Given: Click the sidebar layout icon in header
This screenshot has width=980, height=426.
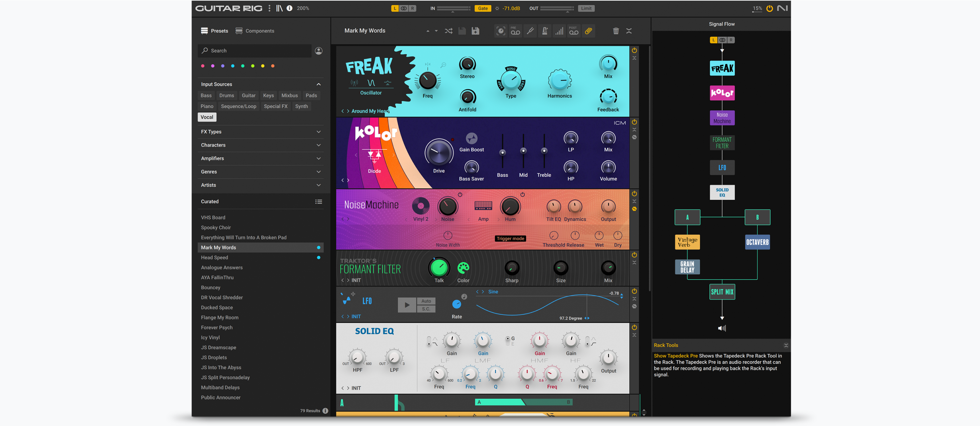Looking at the screenshot, I should (279, 8).
